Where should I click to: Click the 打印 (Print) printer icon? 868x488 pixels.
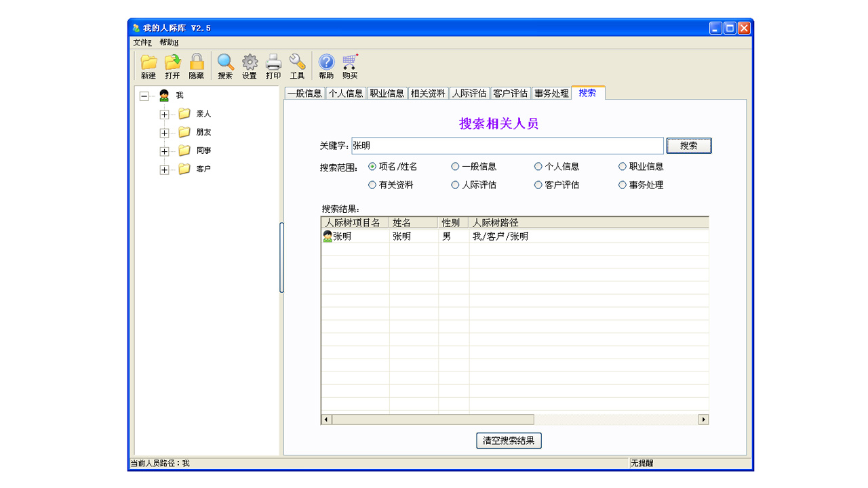273,63
